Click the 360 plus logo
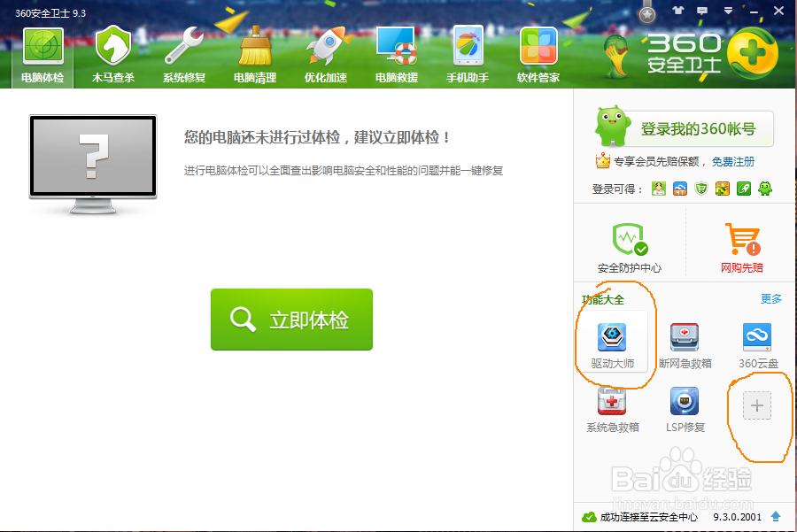This screenshot has width=797, height=532. pos(753,53)
